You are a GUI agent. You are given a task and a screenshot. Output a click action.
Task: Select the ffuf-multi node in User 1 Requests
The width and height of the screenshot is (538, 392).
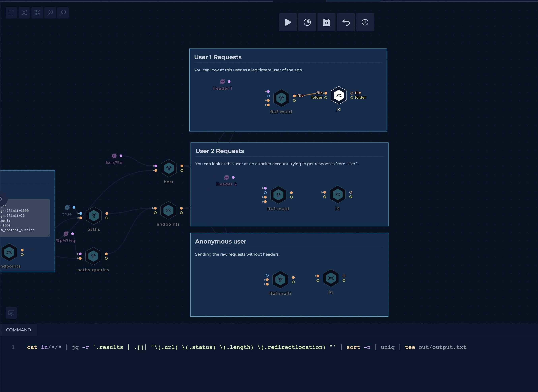coord(281,98)
